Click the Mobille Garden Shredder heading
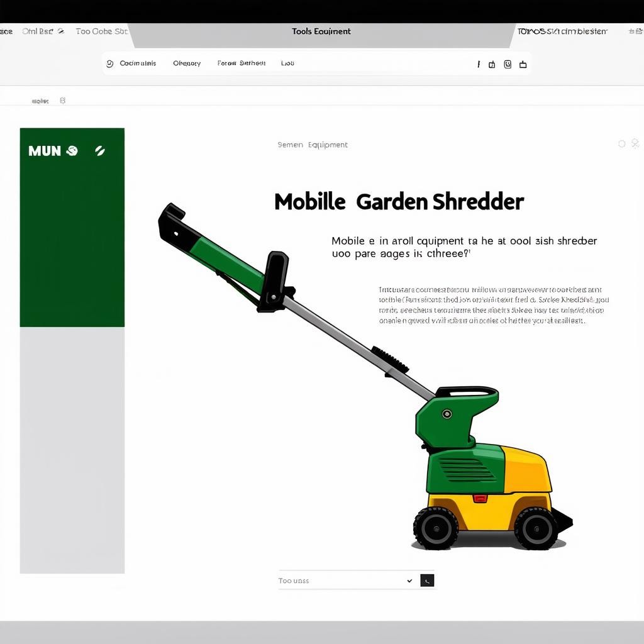 [x=399, y=202]
